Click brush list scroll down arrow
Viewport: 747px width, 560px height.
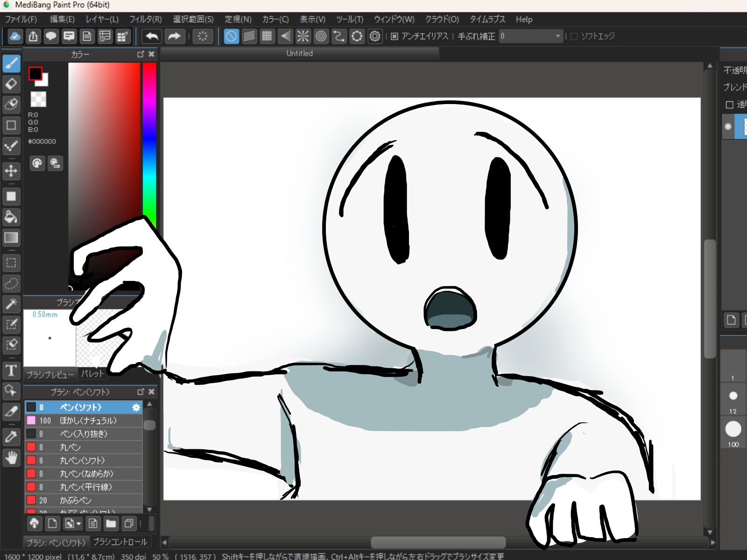pyautogui.click(x=149, y=510)
